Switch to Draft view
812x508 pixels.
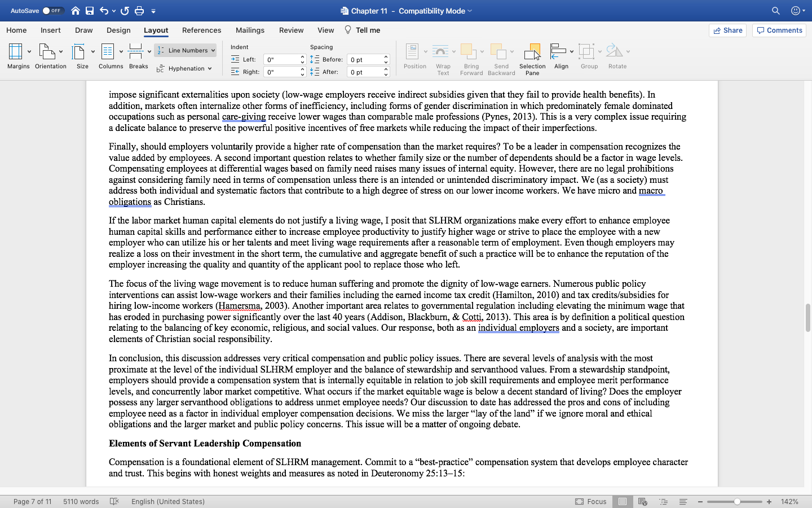coord(683,501)
